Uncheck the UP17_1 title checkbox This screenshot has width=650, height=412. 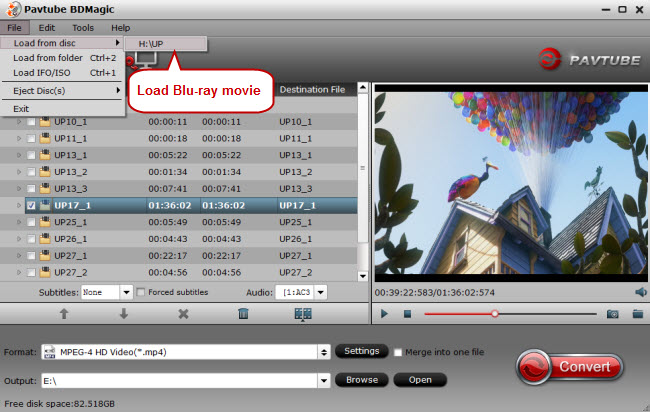[31, 206]
